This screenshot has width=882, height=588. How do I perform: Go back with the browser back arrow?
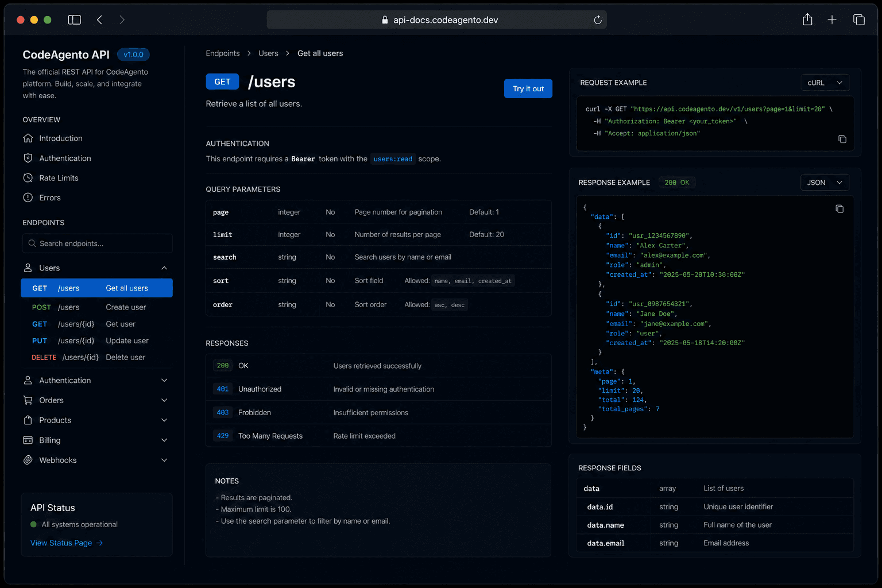[x=99, y=20]
